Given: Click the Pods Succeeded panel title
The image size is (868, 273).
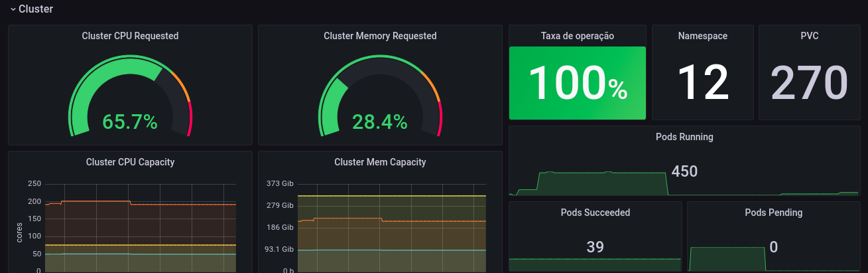Looking at the screenshot, I should (595, 213).
